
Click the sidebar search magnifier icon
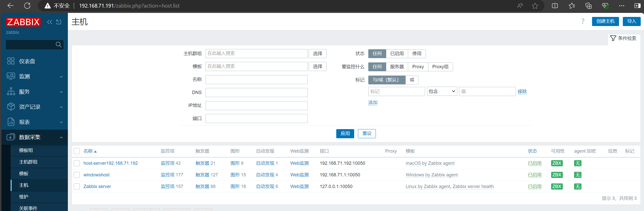coord(59,44)
